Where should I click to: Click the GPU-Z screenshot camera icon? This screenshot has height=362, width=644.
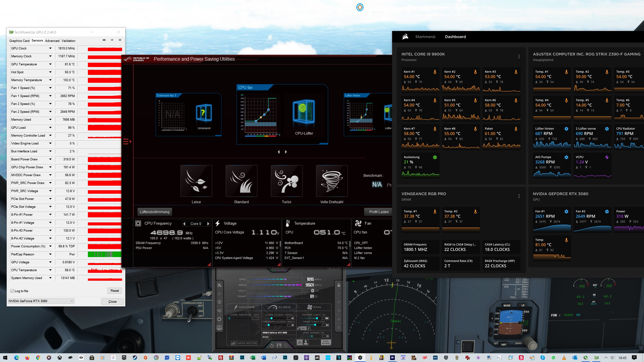(x=104, y=40)
